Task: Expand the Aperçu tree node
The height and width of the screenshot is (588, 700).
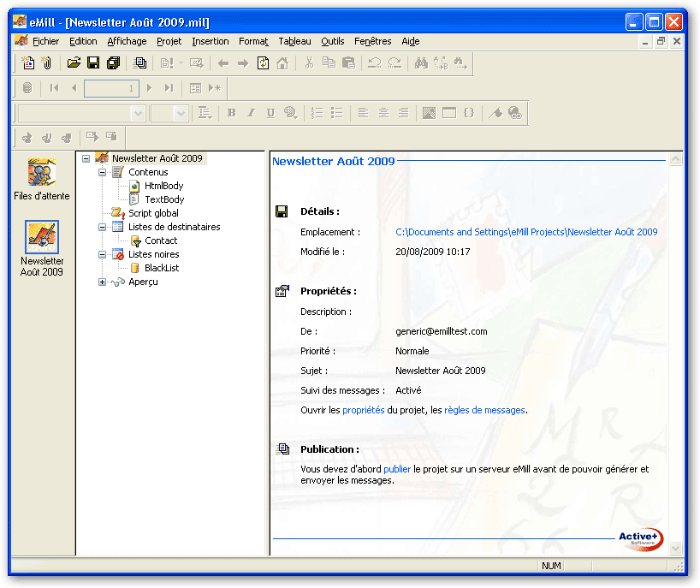Action: tap(102, 282)
